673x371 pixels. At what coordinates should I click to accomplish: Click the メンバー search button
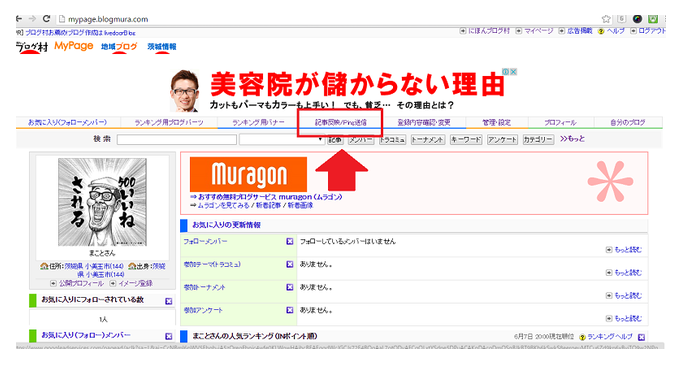[361, 140]
